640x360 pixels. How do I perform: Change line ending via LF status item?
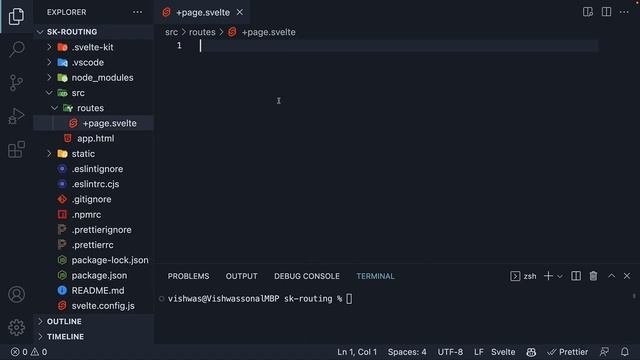(x=478, y=352)
